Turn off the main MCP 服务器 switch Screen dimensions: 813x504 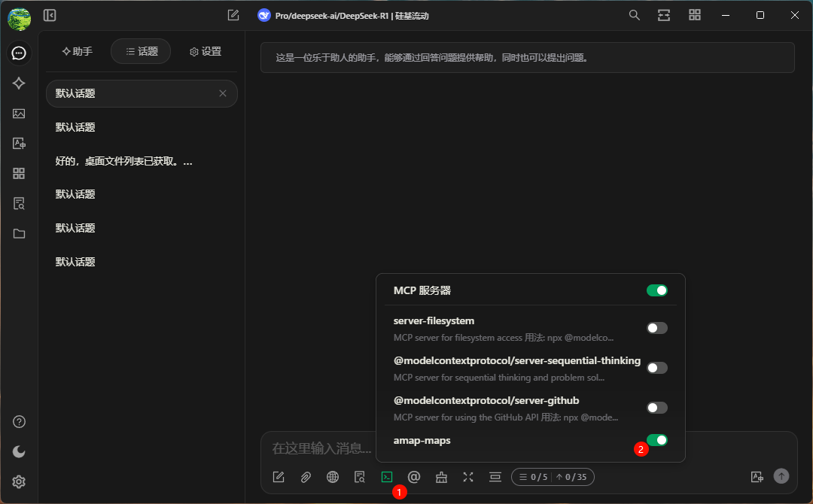pos(657,290)
